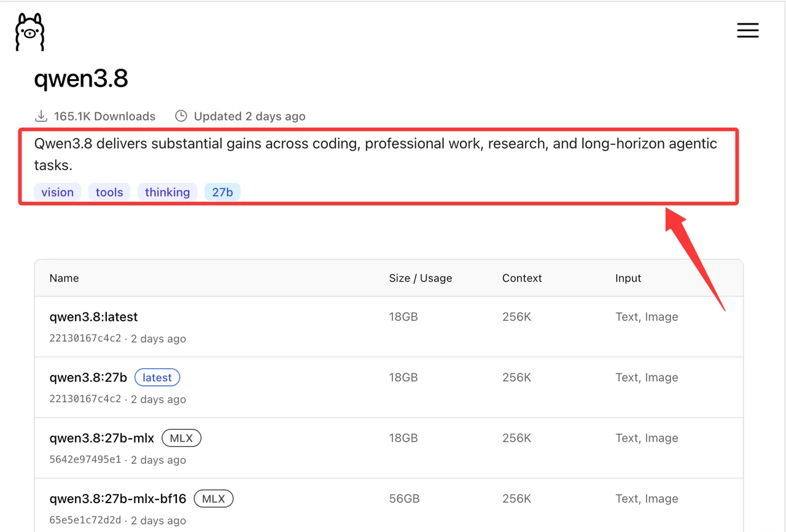The height and width of the screenshot is (532, 786).
Task: Click the 165.1K Downloads count
Action: coord(105,116)
